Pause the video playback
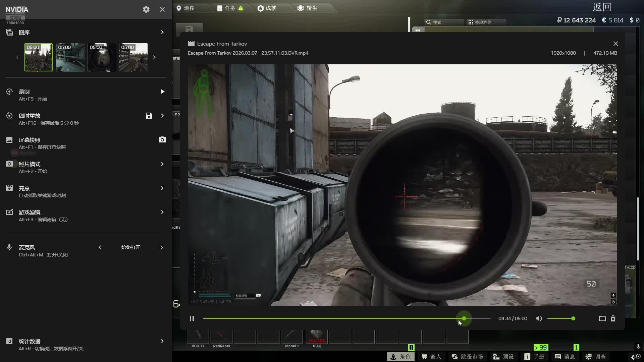This screenshot has width=644, height=362. [x=192, y=318]
